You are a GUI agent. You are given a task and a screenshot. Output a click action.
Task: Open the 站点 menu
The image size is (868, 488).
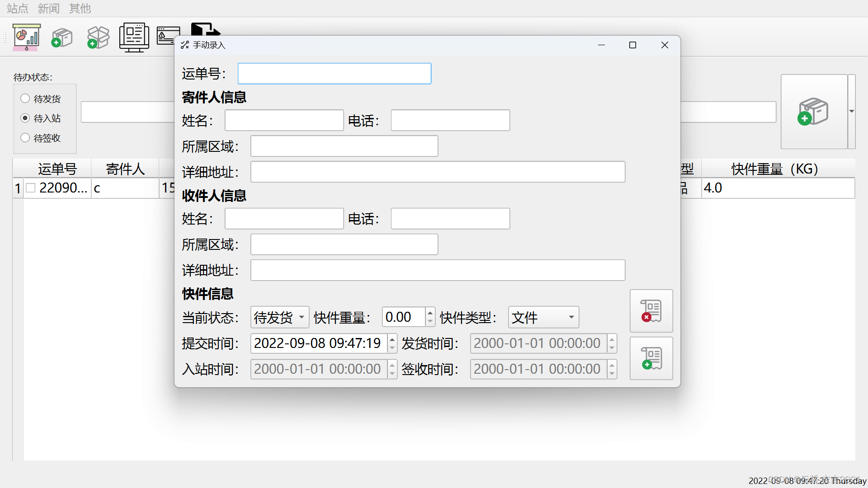(x=18, y=8)
